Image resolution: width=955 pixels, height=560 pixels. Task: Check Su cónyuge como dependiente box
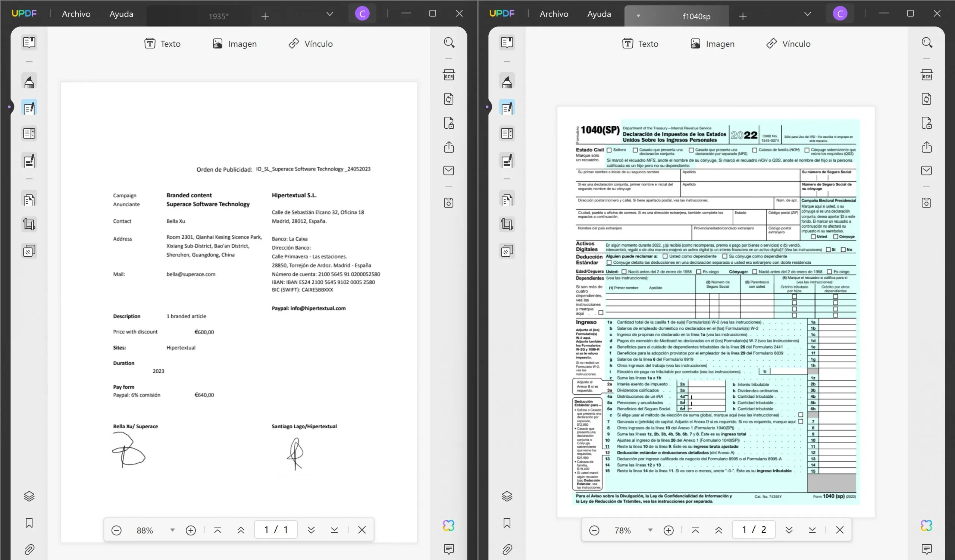pos(724,257)
